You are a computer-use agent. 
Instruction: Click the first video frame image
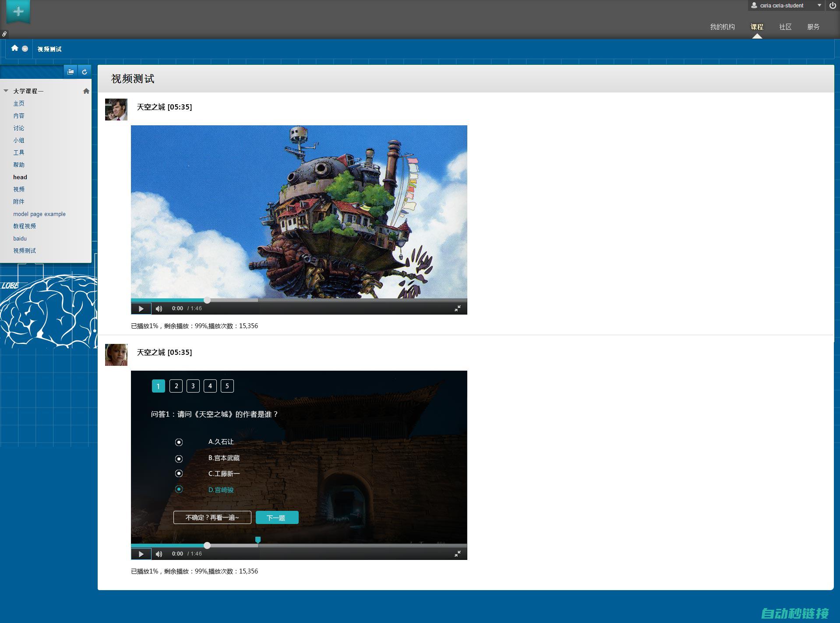pyautogui.click(x=299, y=212)
